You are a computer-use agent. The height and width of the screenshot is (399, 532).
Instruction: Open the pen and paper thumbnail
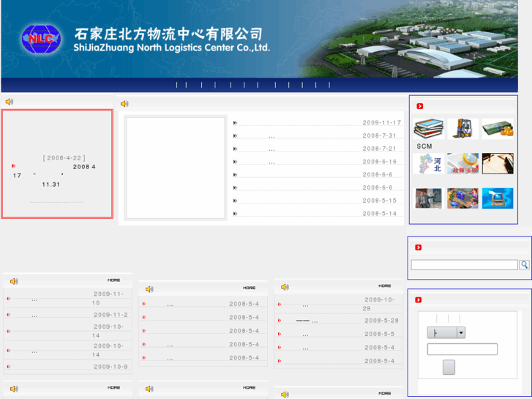pos(498,164)
